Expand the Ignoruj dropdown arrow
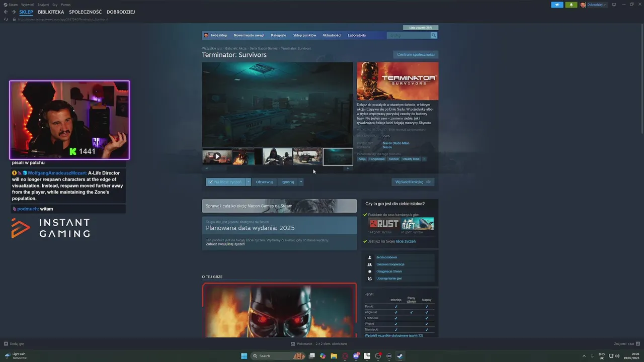Viewport: 644px width, 362px height. (x=301, y=182)
